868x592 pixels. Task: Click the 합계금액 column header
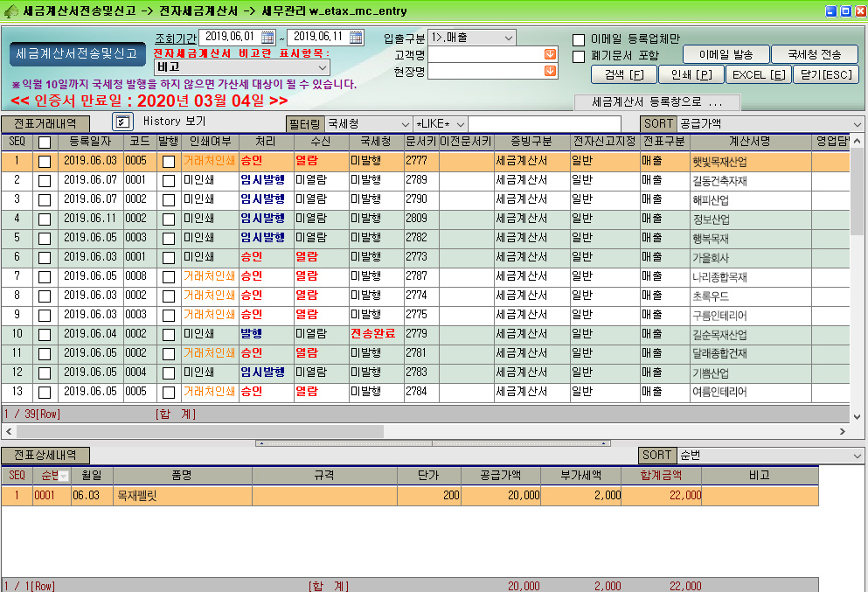pos(661,475)
